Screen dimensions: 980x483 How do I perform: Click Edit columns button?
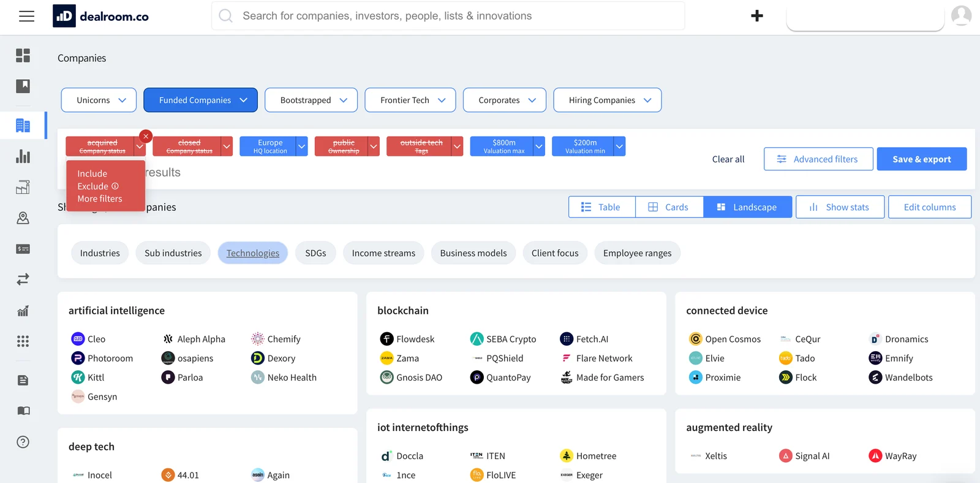pos(930,207)
